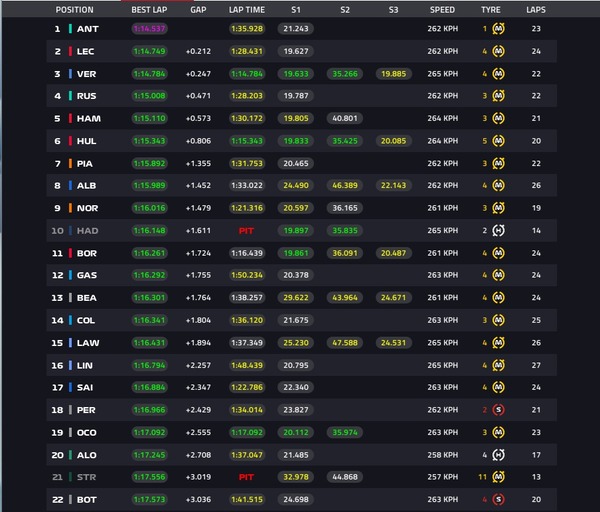
Task: Click the hard tyre icon in ALO row
Action: (x=498, y=455)
